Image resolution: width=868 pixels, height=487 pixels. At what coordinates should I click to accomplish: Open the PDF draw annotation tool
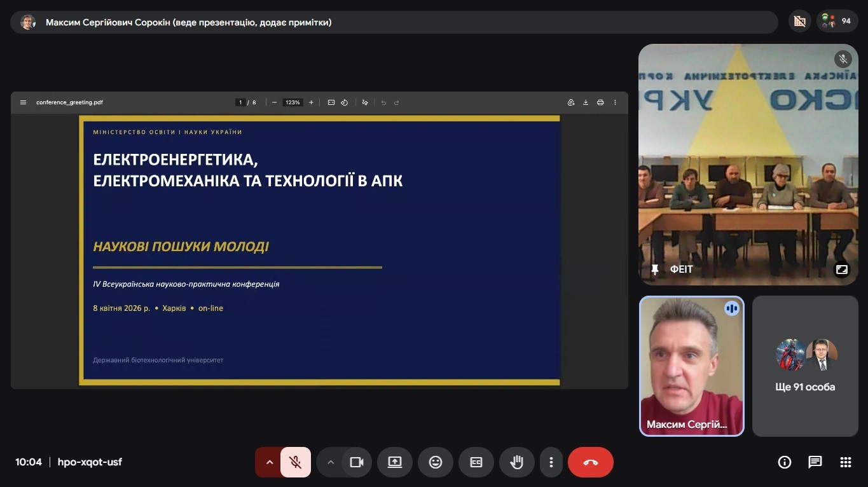[365, 102]
